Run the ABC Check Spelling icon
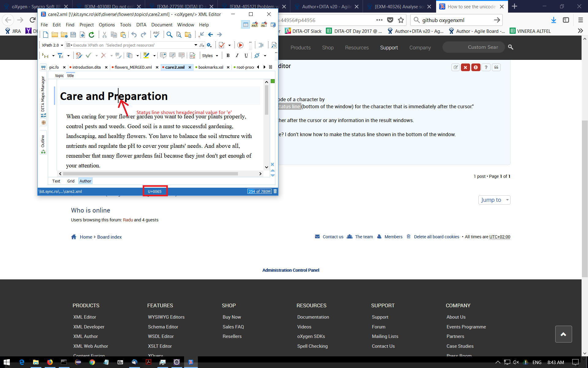Viewport: 588px width, 368px height. [x=156, y=35]
